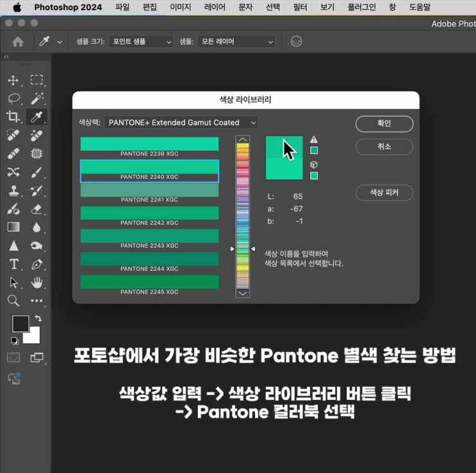This screenshot has width=476, height=473.
Task: Select the Pen tool
Action: pyautogui.click(x=37, y=264)
